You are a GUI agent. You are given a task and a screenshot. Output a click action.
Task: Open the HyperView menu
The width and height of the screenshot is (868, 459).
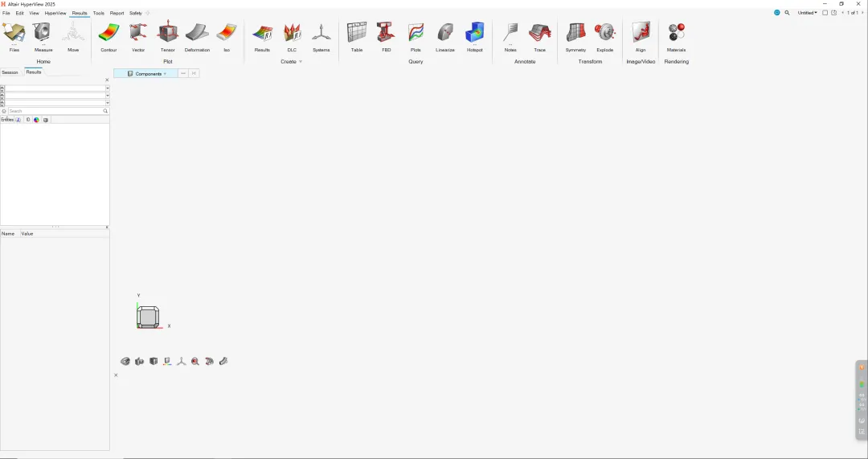(55, 13)
